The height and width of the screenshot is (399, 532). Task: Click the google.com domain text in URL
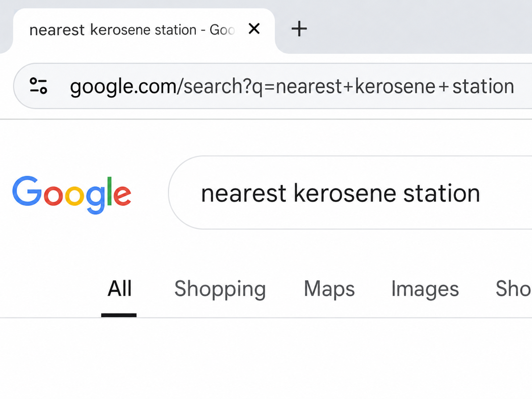[x=123, y=87]
